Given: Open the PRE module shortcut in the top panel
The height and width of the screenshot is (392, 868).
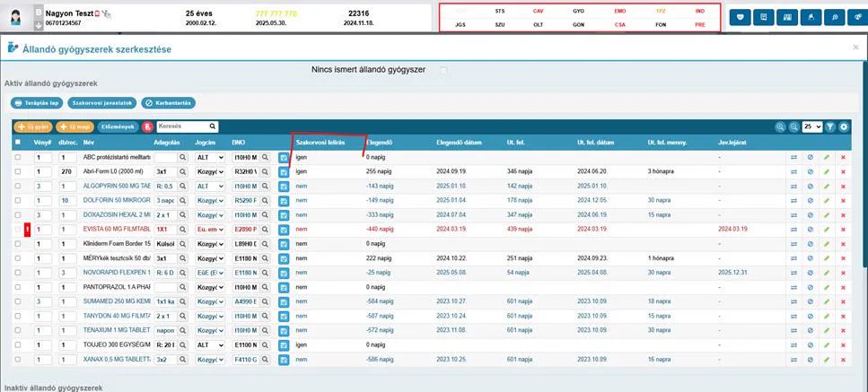Looking at the screenshot, I should click(700, 25).
